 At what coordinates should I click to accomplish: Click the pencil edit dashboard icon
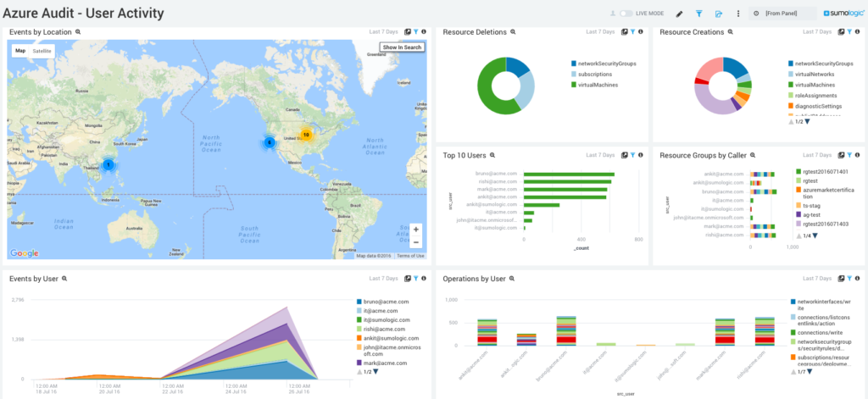click(680, 14)
